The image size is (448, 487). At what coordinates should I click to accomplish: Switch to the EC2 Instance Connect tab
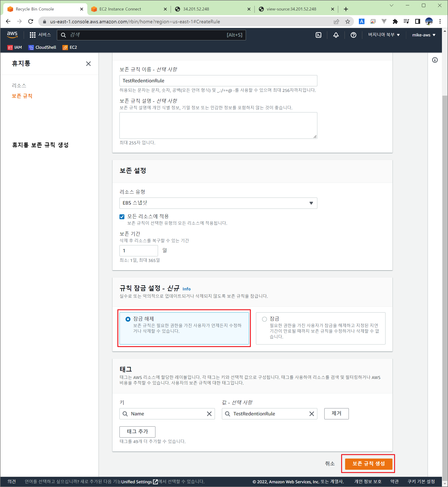[x=120, y=9]
